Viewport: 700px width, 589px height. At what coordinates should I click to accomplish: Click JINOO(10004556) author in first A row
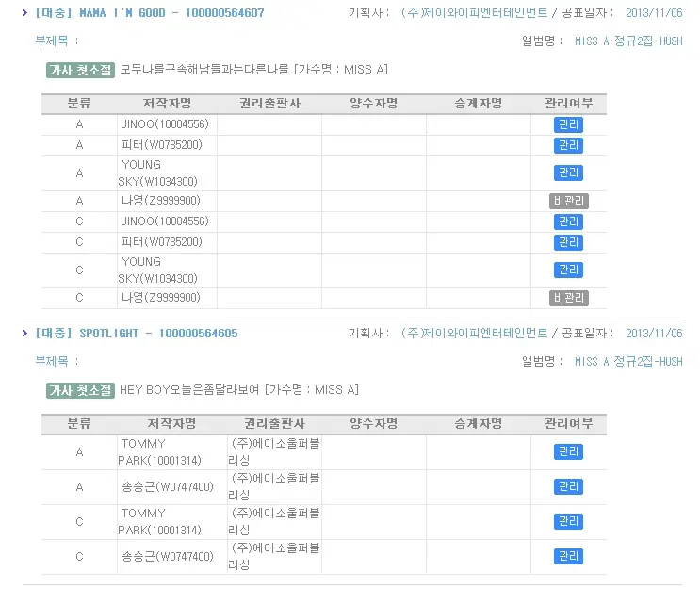(x=164, y=124)
